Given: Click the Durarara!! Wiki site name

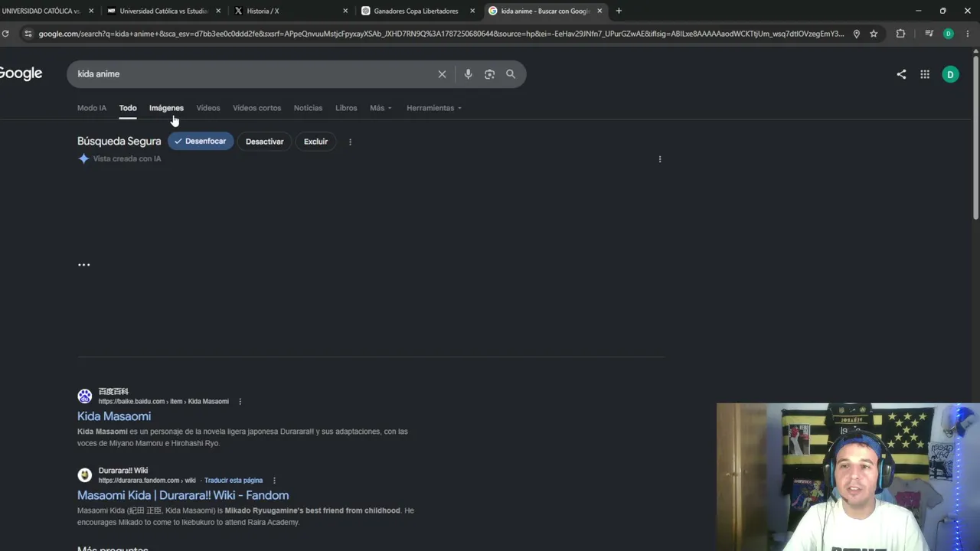Looking at the screenshot, I should click(x=123, y=471).
